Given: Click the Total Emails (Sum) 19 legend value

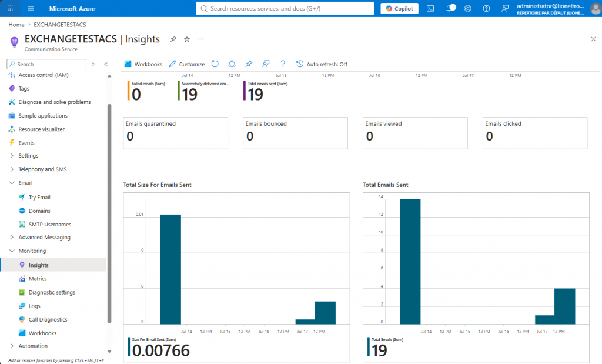Looking at the screenshot, I should (x=379, y=350).
